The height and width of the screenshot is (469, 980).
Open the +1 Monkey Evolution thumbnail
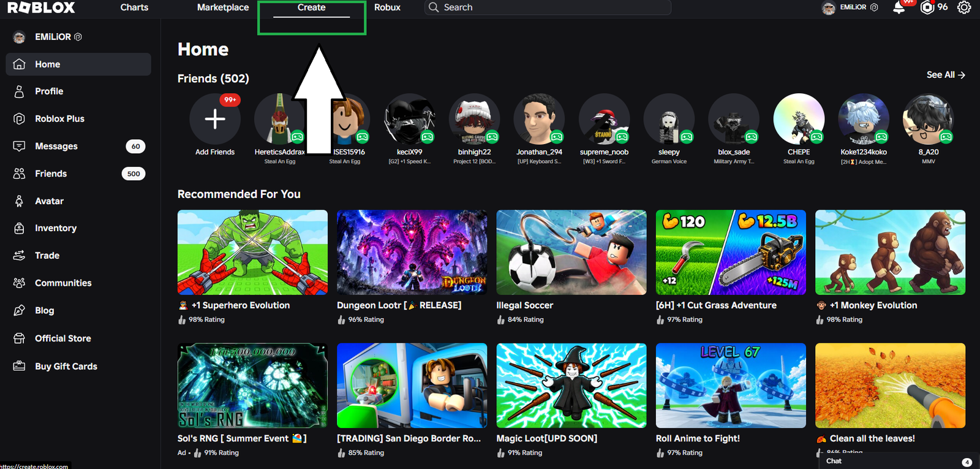point(891,253)
